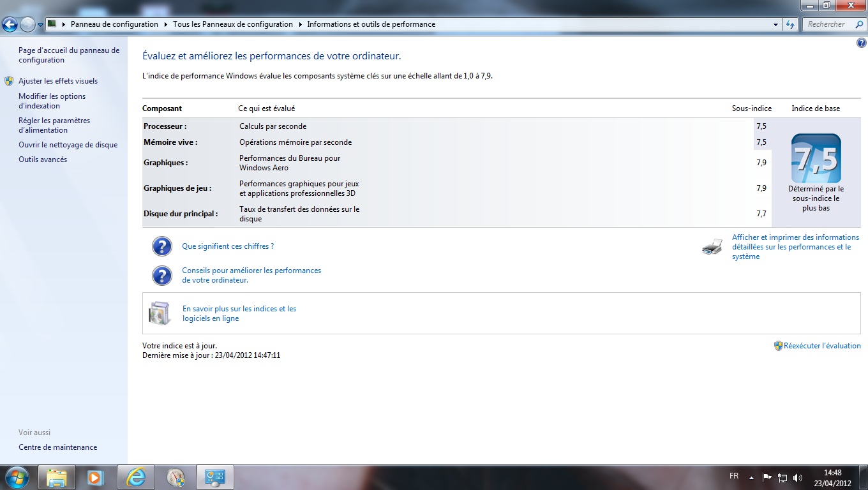Click the volume speaker icon in tray
The image size is (868, 490).
[x=797, y=477]
